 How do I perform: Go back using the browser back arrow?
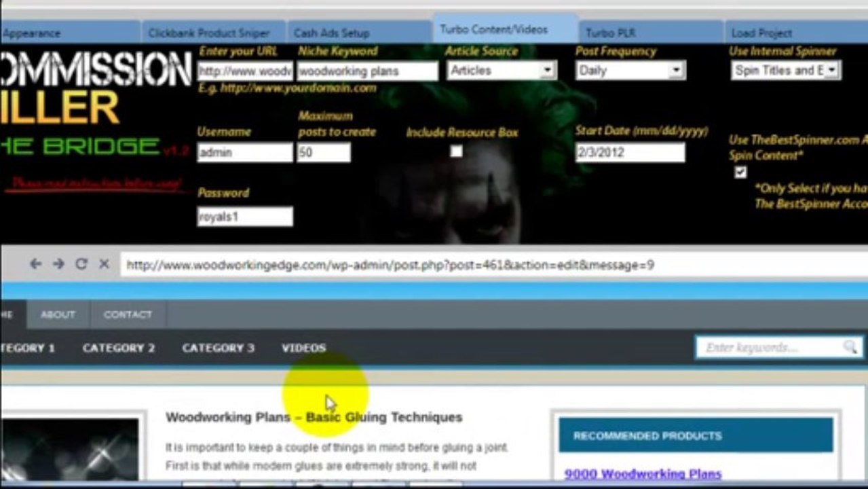pyautogui.click(x=35, y=264)
